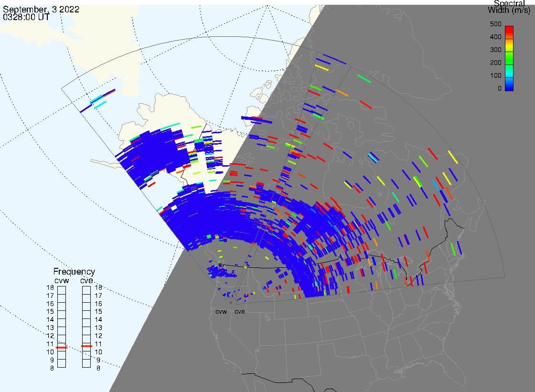Click the 100 color scale label
The image size is (535, 392).
click(x=496, y=76)
